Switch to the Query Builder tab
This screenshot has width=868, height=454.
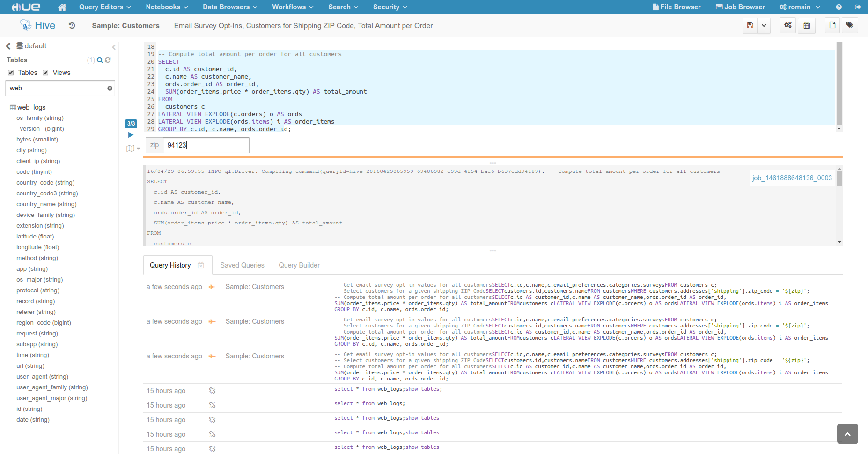click(x=299, y=265)
